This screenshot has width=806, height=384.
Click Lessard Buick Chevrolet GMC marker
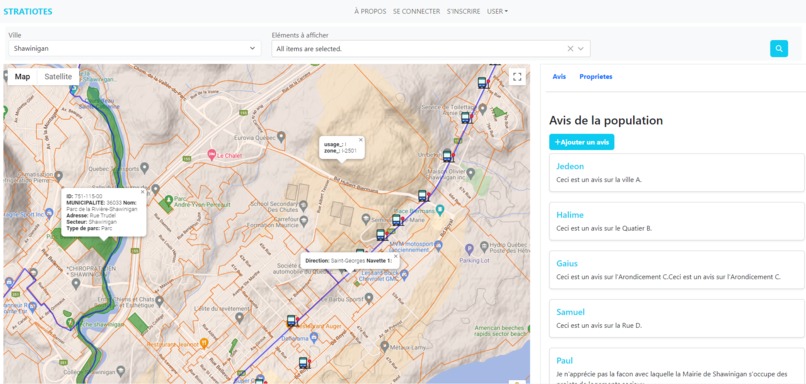pyautogui.click(x=404, y=275)
